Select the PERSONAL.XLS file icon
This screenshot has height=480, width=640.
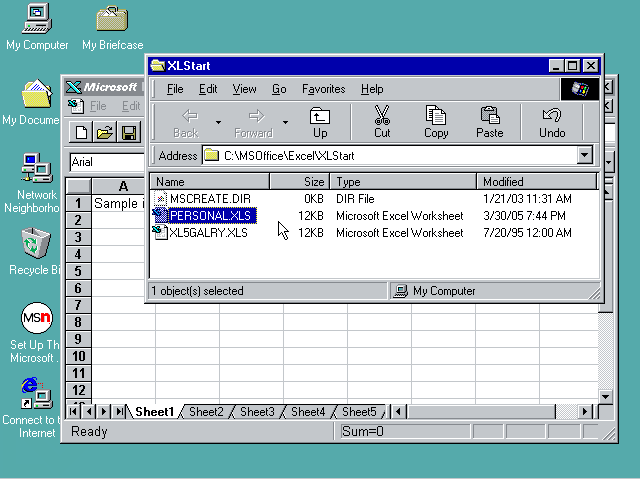160,216
